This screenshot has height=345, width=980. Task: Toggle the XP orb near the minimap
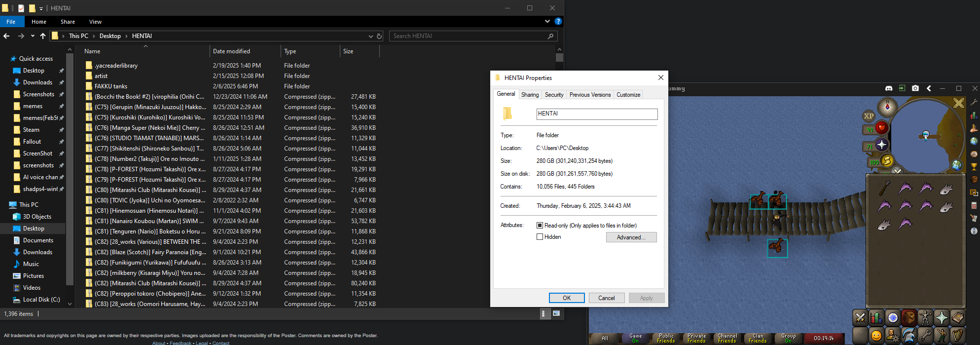869,116
